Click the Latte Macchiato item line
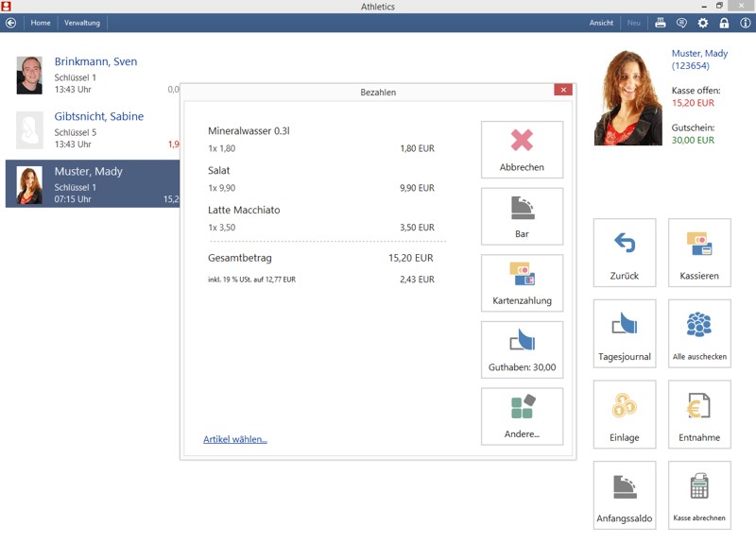 point(244,210)
